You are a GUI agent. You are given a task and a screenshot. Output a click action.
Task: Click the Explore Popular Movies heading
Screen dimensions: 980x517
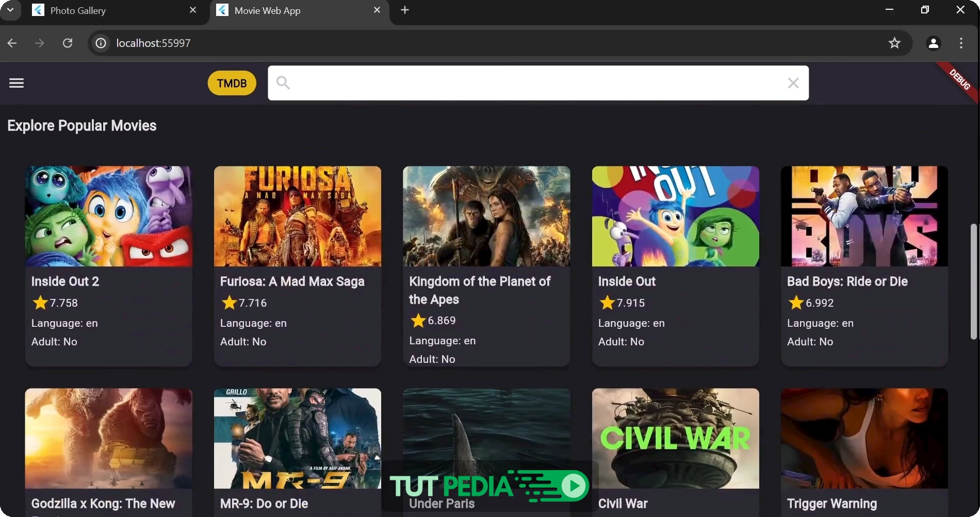click(x=82, y=126)
